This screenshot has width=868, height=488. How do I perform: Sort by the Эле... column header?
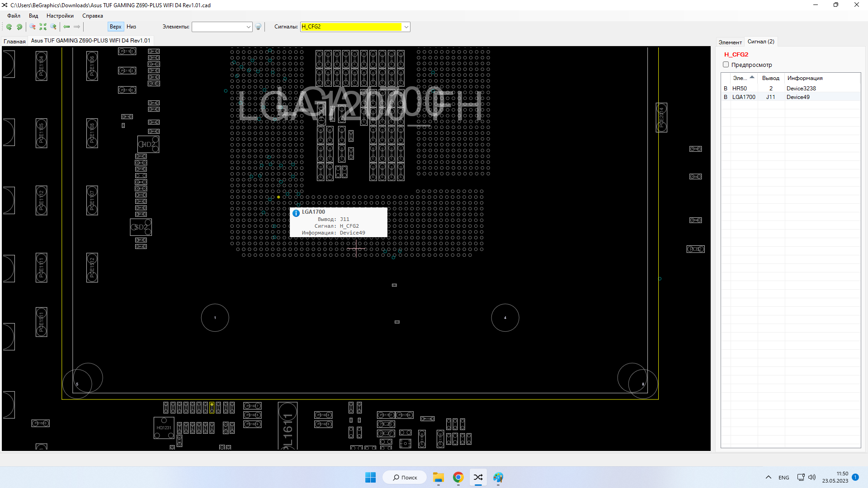(x=744, y=78)
